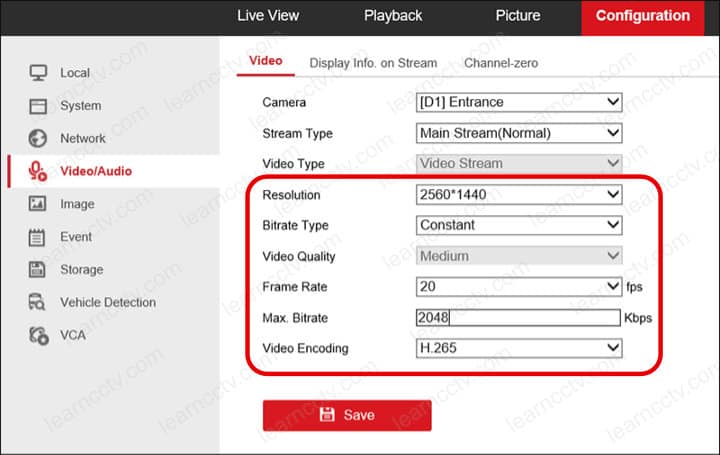
Task: Click the VCA icon in sidebar
Action: 38,335
